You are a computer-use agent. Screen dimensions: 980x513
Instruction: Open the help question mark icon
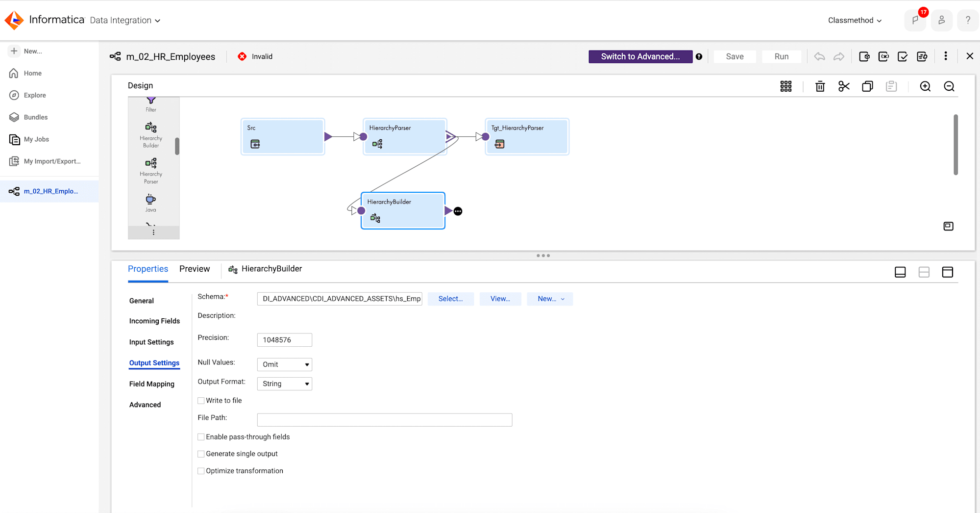point(968,21)
